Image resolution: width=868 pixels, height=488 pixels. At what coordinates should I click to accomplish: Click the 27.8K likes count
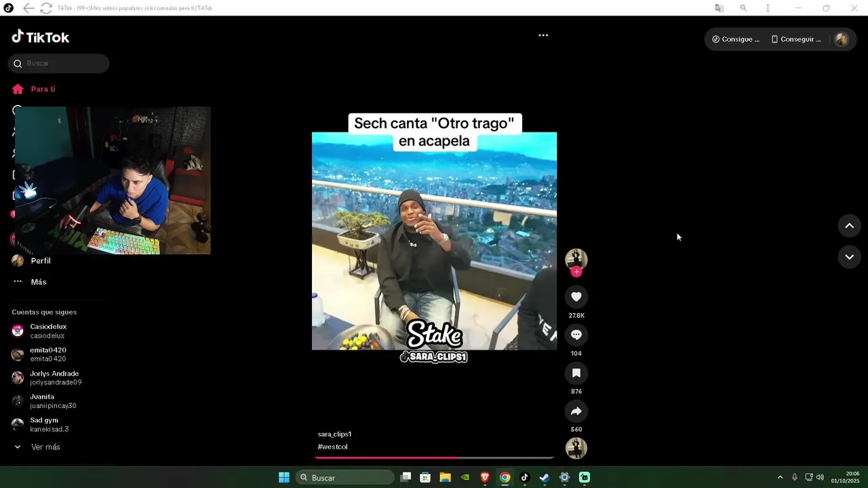(x=576, y=316)
